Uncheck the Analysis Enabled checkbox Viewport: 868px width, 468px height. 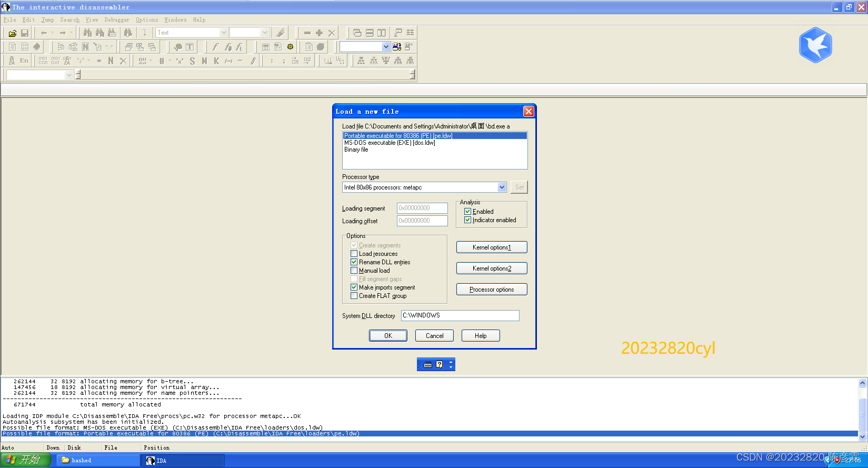click(x=467, y=212)
